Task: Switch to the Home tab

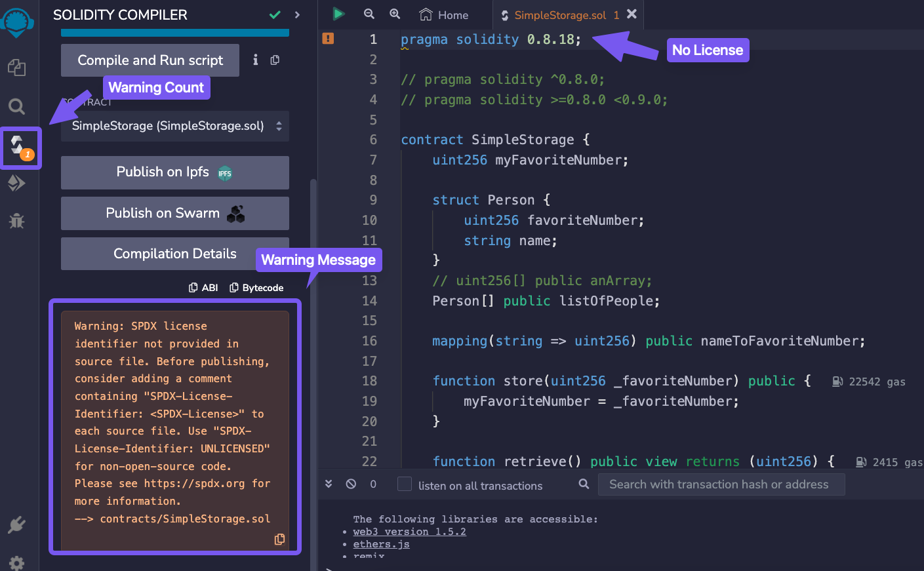Action: click(x=444, y=14)
